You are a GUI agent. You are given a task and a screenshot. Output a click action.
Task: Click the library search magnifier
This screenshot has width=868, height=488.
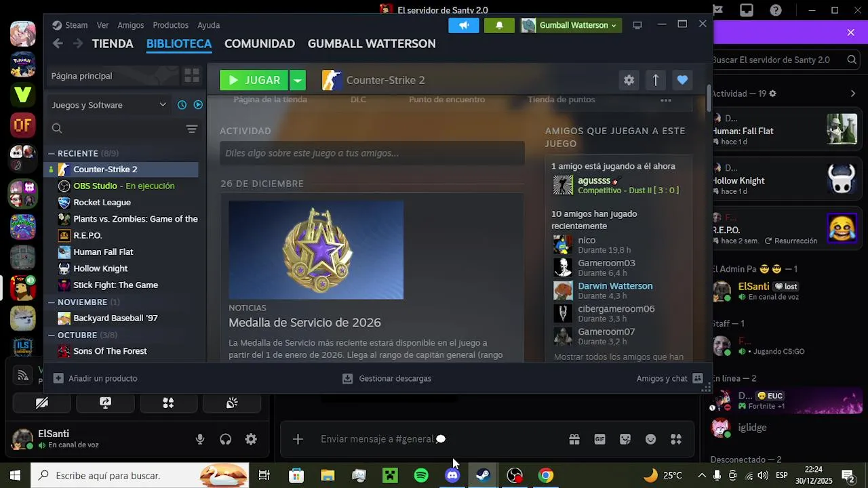click(x=57, y=128)
